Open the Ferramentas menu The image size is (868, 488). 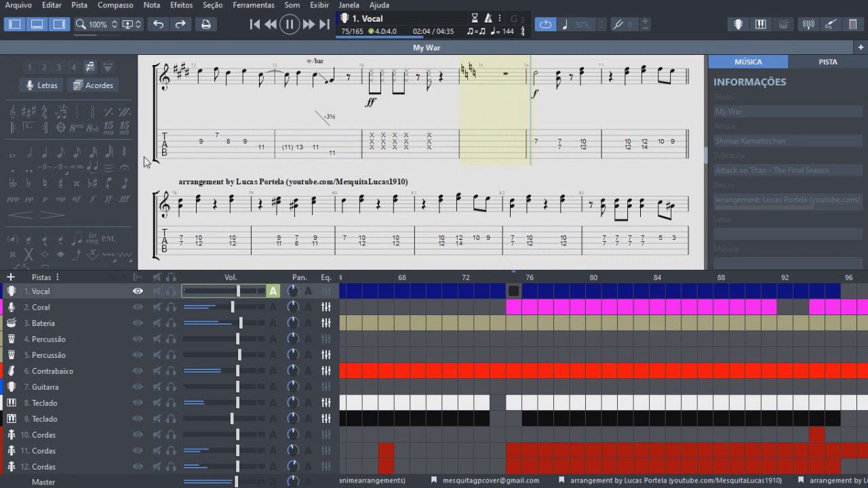254,5
